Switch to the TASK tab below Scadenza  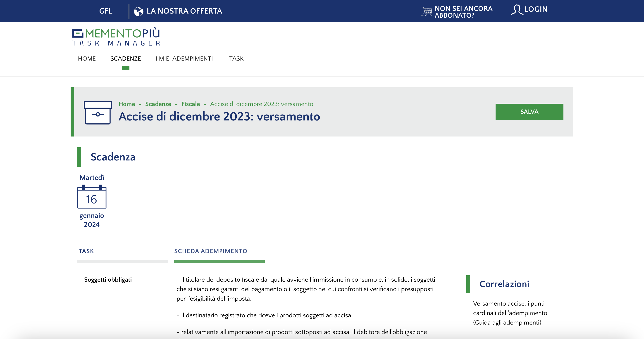[x=86, y=251]
